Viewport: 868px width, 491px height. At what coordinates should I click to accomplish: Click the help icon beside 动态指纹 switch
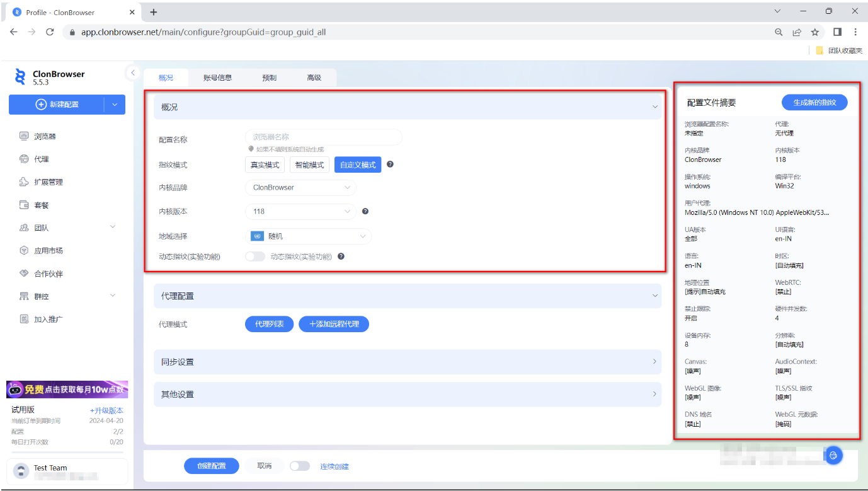341,257
